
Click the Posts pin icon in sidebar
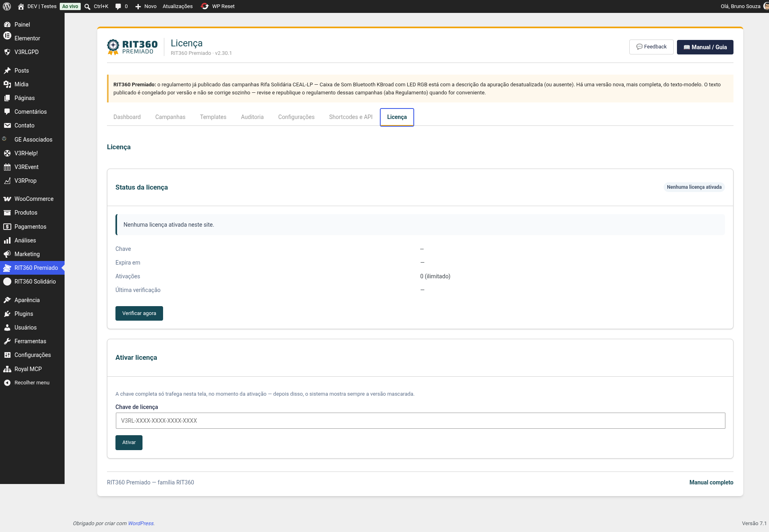point(7,71)
